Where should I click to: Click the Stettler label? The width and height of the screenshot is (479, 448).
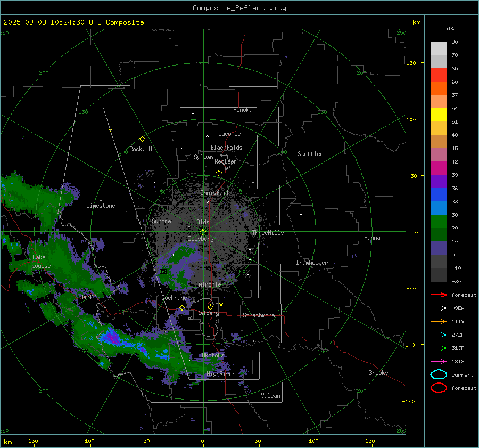310,154
